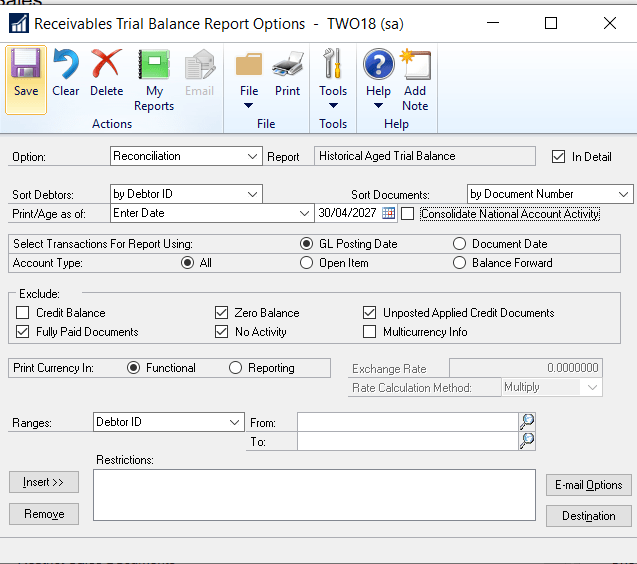Viewport: 637px width, 564px height.
Task: Open the Tools dropdown menu
Action: [x=333, y=78]
